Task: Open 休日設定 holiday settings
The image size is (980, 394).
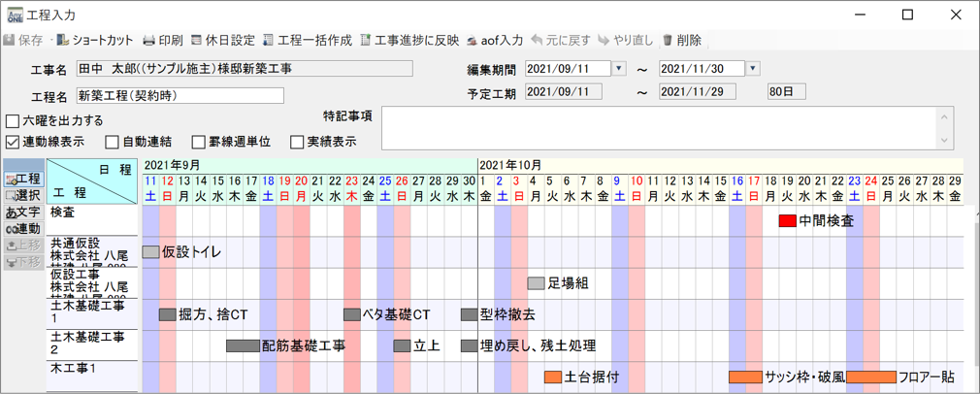Action: (x=223, y=41)
